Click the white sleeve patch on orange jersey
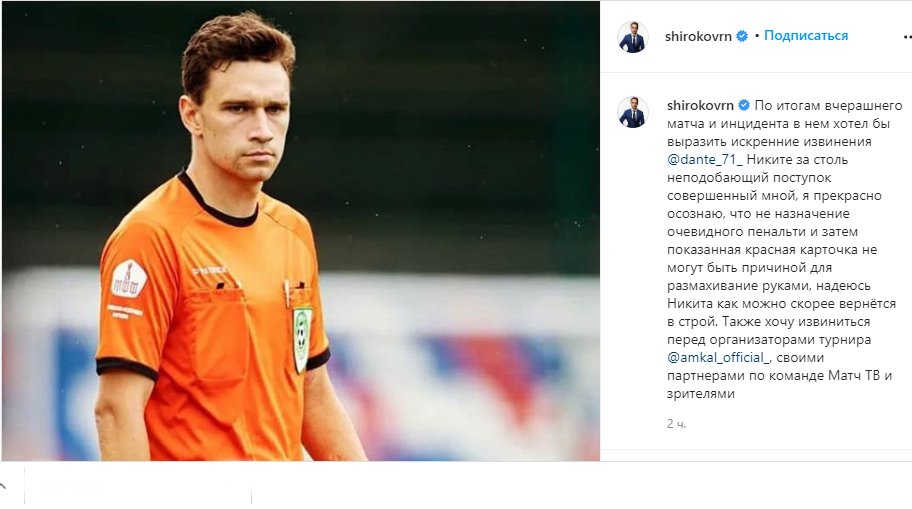912x509 pixels. click(129, 279)
